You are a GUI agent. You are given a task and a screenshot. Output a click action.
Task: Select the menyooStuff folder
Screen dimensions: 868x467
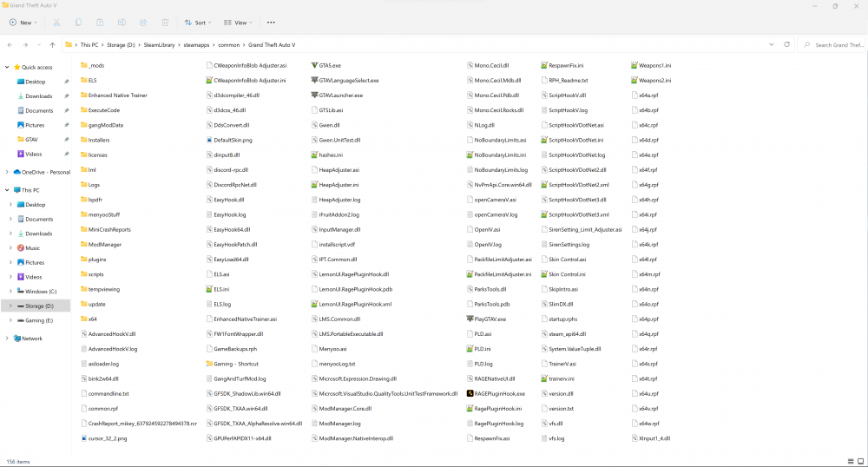point(103,214)
